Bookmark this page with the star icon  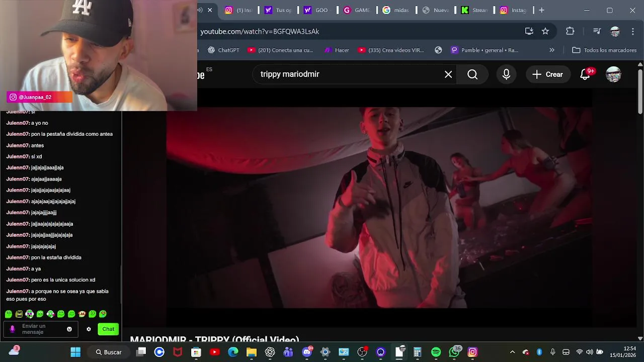coord(545,31)
